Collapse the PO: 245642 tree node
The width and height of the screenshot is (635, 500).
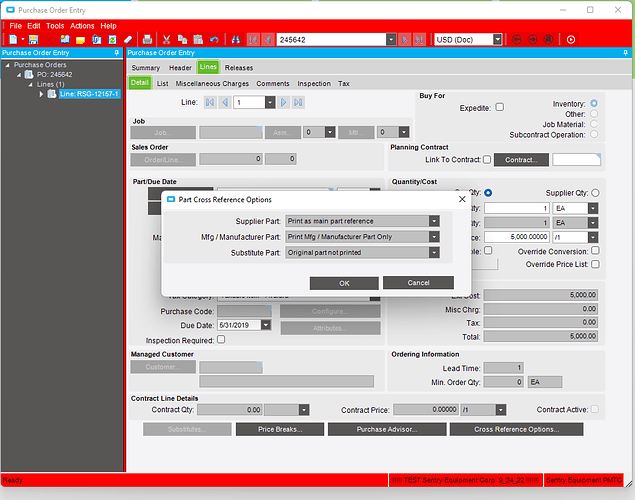[x=19, y=74]
